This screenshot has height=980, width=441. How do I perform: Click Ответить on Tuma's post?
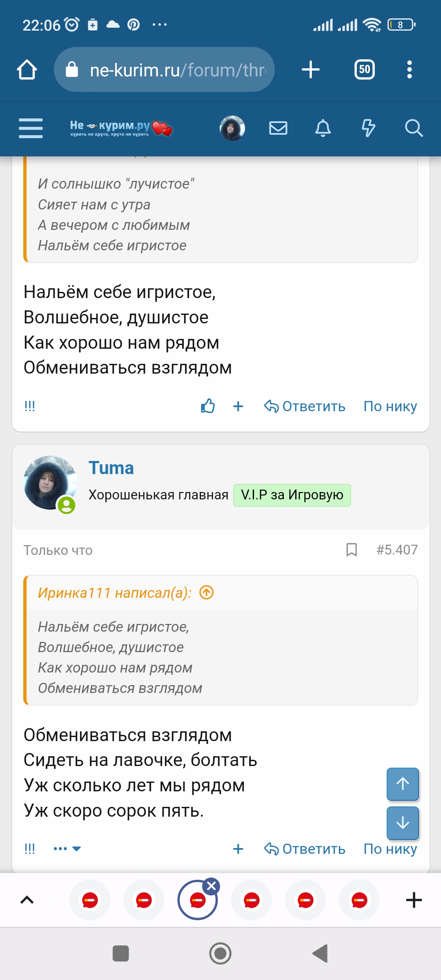[305, 849]
